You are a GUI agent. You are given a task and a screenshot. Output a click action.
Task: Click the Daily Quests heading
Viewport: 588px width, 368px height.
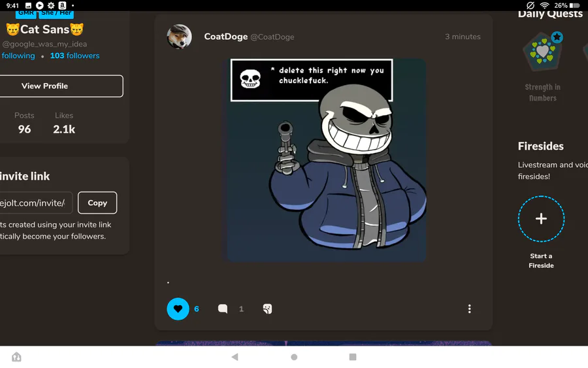click(x=550, y=14)
